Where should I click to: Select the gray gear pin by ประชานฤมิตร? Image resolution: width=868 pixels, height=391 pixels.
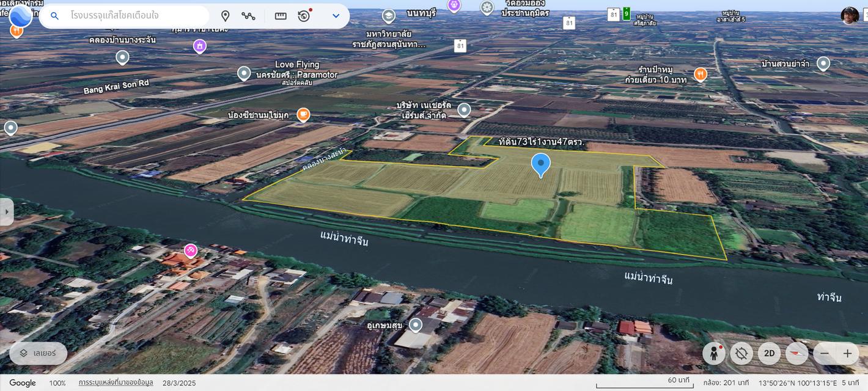[x=487, y=7]
